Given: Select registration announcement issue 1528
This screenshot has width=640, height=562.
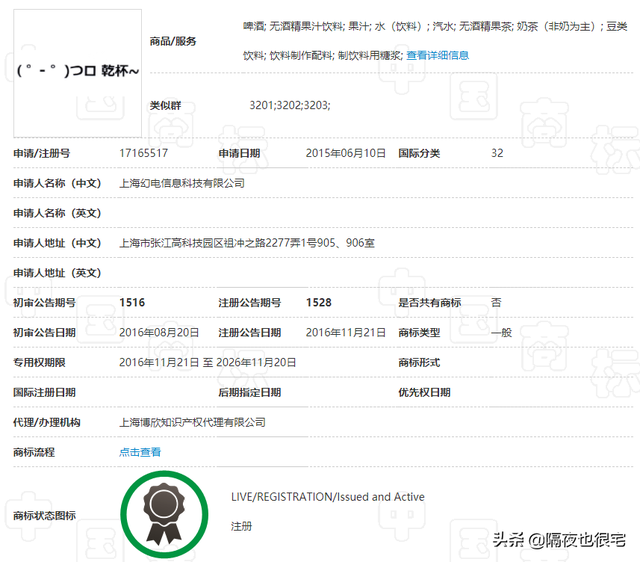Looking at the screenshot, I should click(x=319, y=303).
